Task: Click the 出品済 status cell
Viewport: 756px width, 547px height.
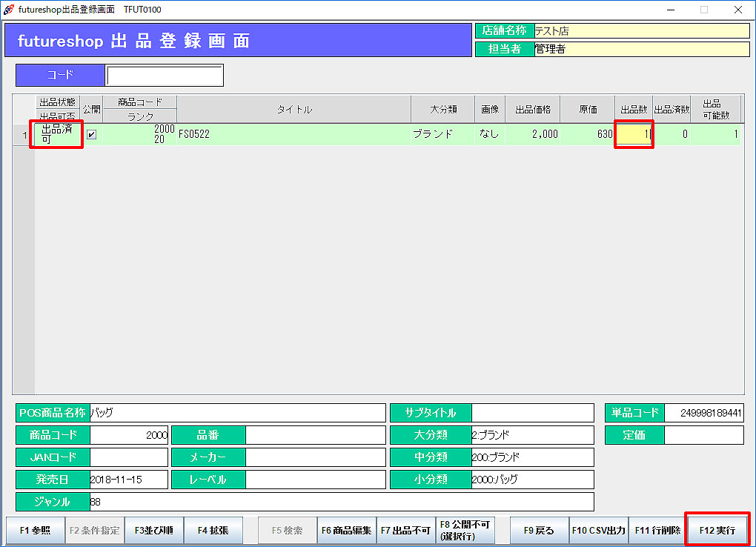Action: pos(56,135)
